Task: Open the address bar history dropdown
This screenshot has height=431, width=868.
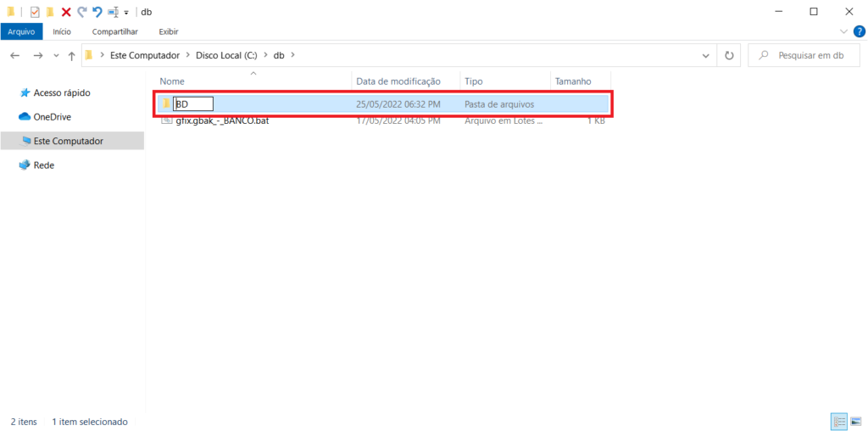Action: 706,55
